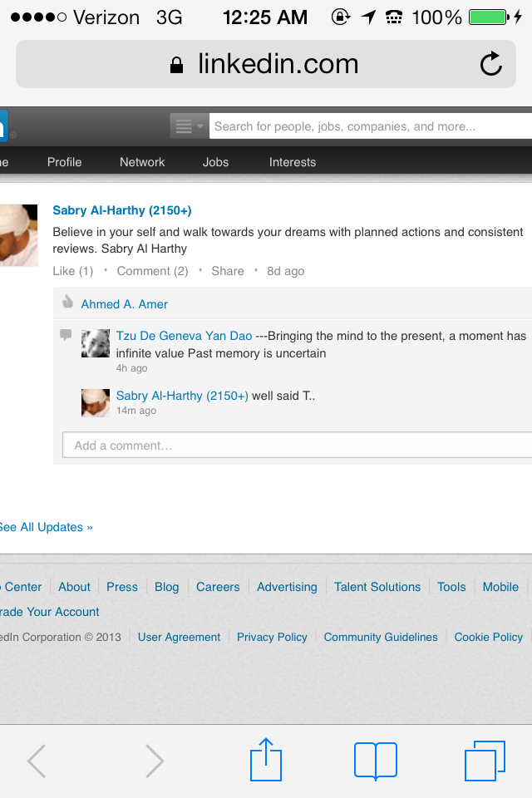Image resolution: width=532 pixels, height=798 pixels.
Task: Select the Jobs menu item
Action: pyautogui.click(x=215, y=162)
